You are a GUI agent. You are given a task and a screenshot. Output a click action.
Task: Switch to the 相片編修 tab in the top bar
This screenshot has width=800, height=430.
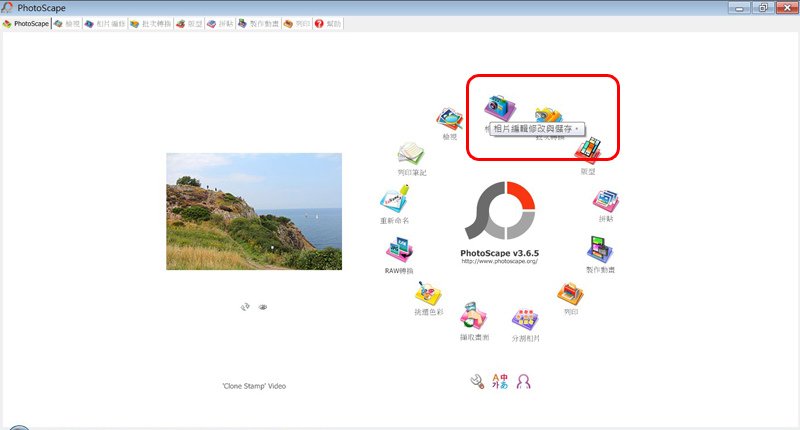[x=105, y=23]
